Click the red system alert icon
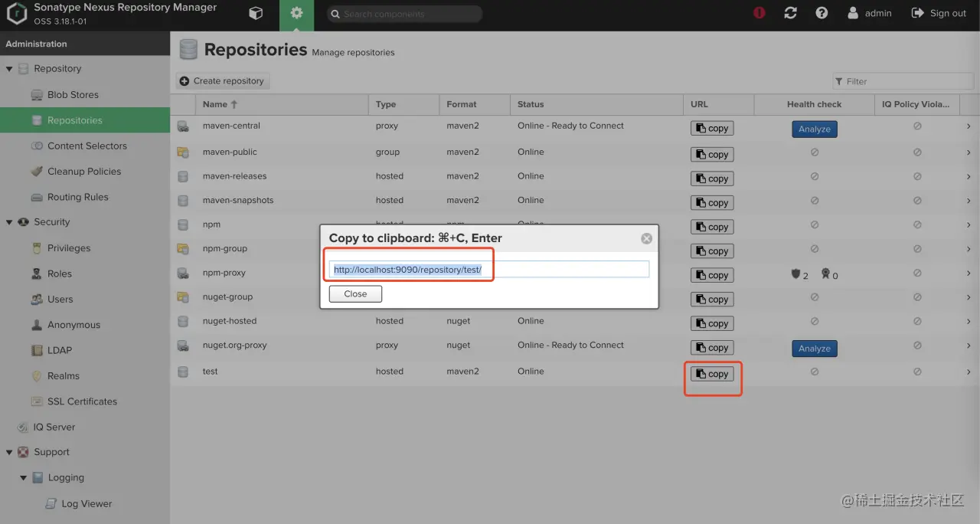This screenshot has height=524, width=980. click(759, 13)
